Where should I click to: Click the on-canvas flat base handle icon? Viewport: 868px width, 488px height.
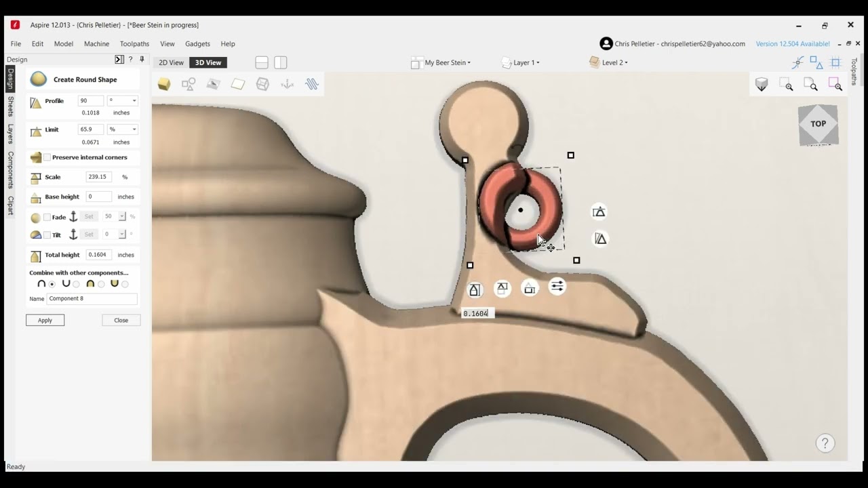point(530,288)
